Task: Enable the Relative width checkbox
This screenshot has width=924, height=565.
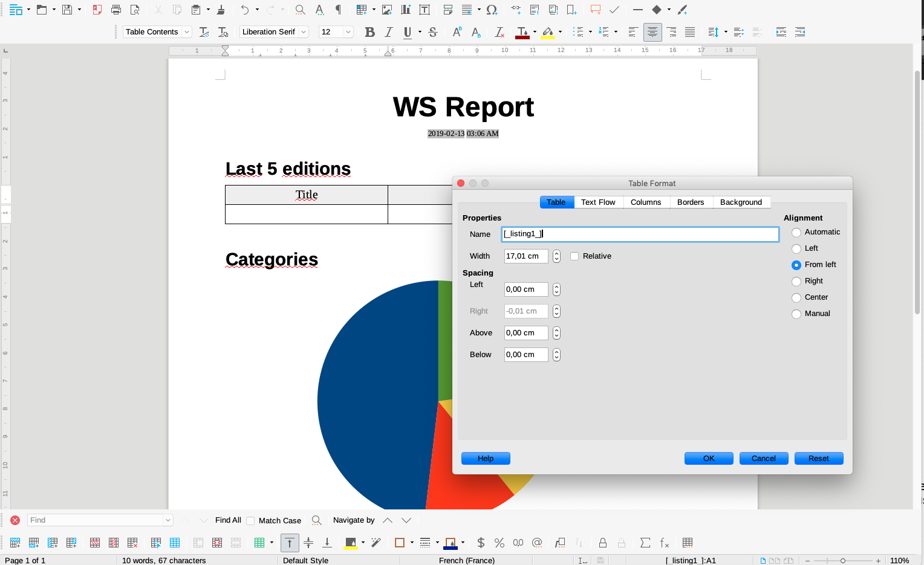Action: coord(574,256)
